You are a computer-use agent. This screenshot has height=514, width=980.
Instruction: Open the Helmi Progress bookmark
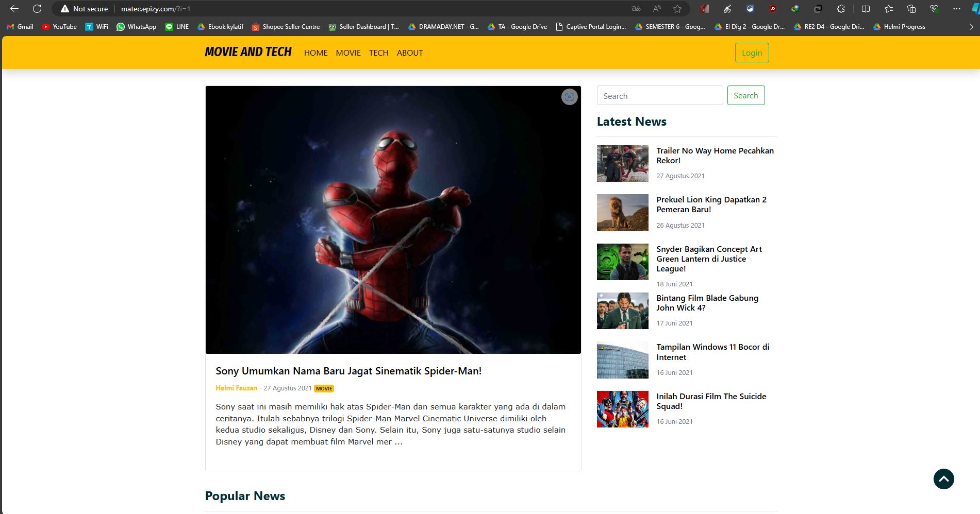point(899,27)
